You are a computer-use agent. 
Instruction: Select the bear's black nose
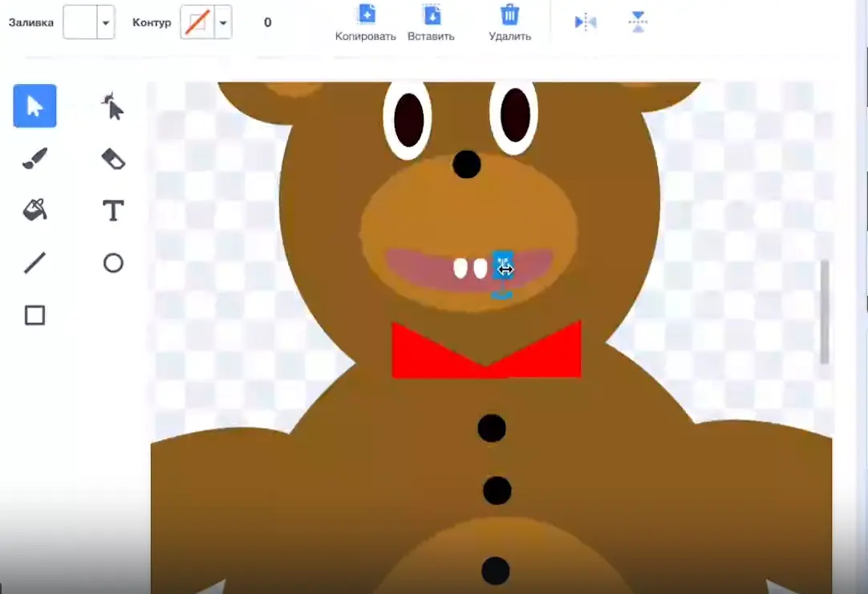click(x=467, y=164)
